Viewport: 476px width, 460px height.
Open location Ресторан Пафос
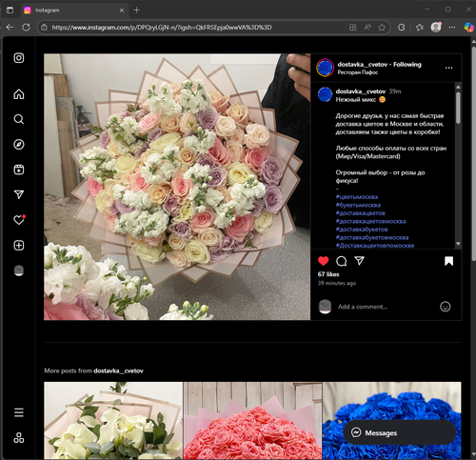coord(358,72)
